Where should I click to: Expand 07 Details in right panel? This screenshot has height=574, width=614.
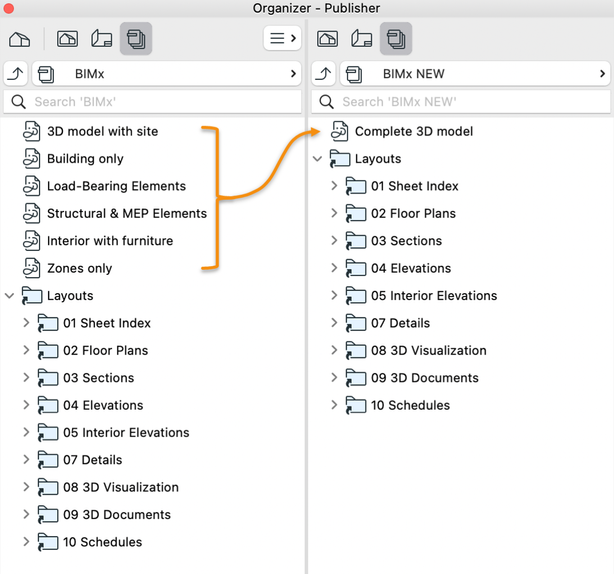334,323
